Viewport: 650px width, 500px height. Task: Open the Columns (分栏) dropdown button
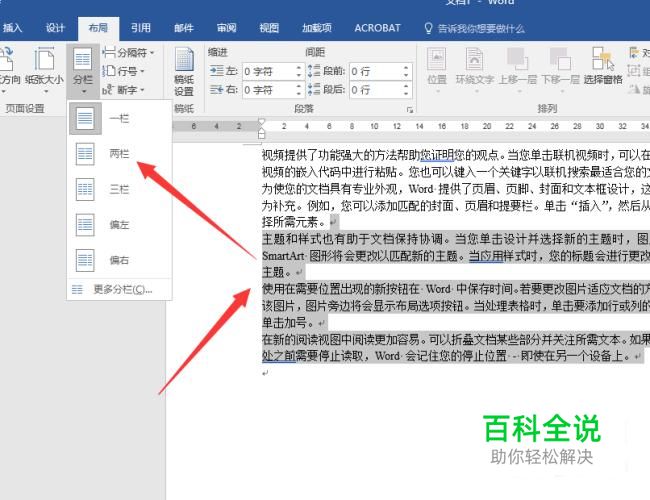(83, 70)
